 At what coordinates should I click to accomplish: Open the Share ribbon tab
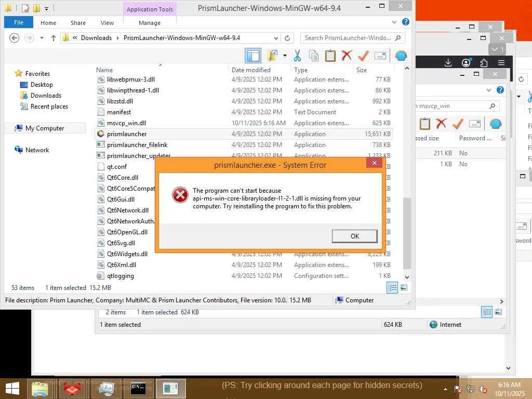[78, 23]
